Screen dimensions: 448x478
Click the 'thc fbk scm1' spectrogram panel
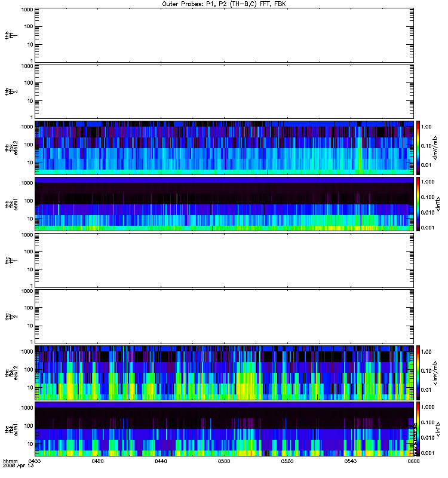[x=224, y=429]
